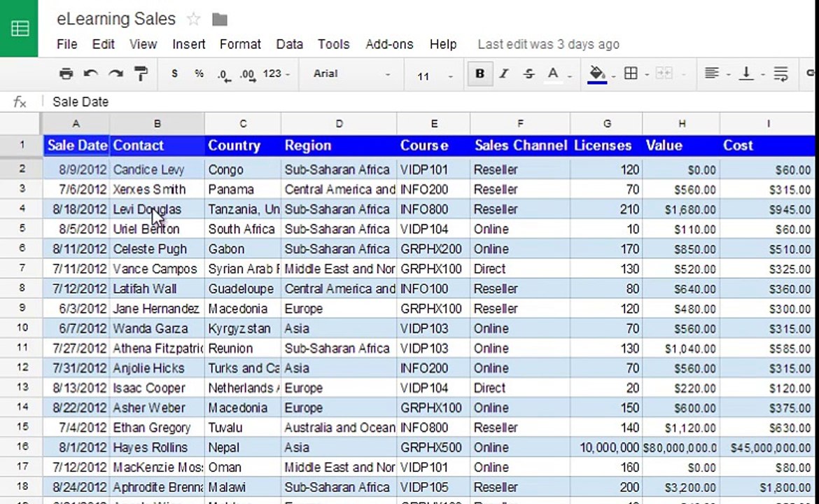The height and width of the screenshot is (504, 819).
Task: Select cell containing Hayes Rollins
Action: (x=157, y=447)
